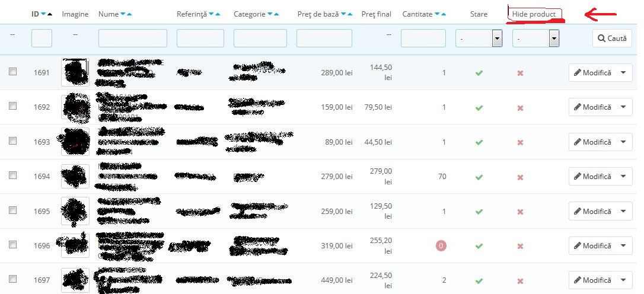Click quantity 70 in row 1694
The height and width of the screenshot is (294, 644).
coord(442,177)
